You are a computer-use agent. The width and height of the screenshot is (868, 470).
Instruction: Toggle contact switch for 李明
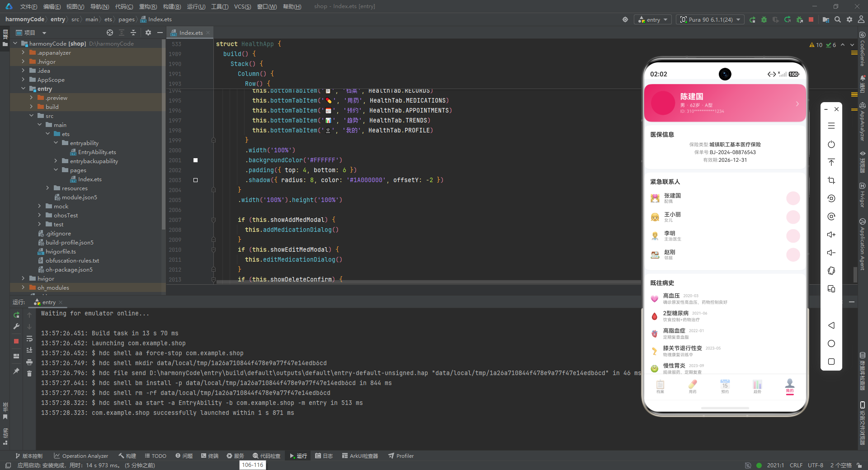pos(793,236)
